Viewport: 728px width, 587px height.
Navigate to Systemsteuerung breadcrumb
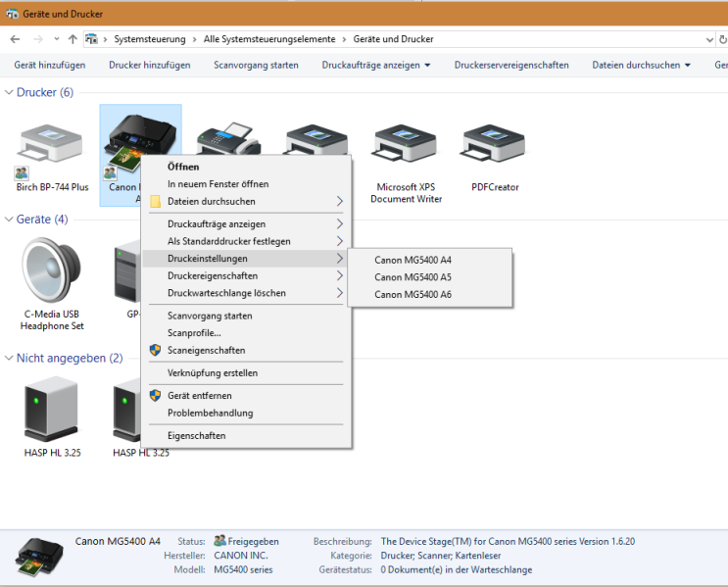(150, 39)
